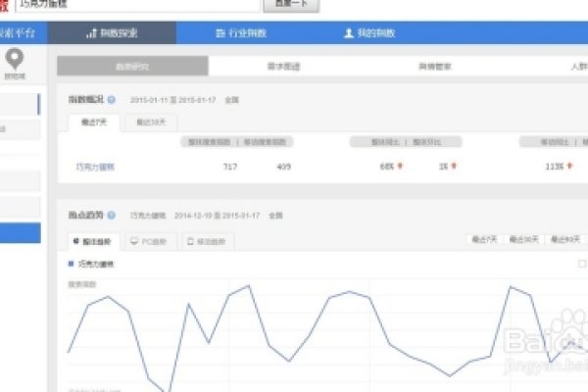Screen dimensions: 588x392
Task: Click the 百度一下 search button
Action: pyautogui.click(x=291, y=5)
